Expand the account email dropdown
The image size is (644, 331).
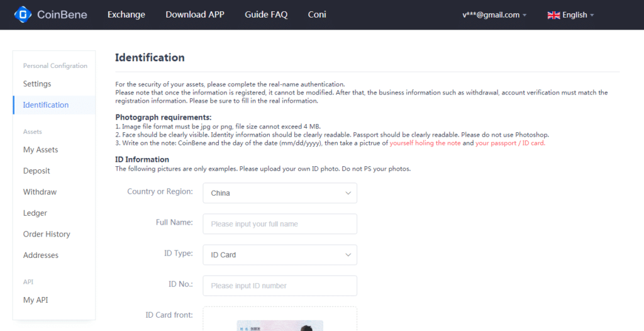point(494,15)
